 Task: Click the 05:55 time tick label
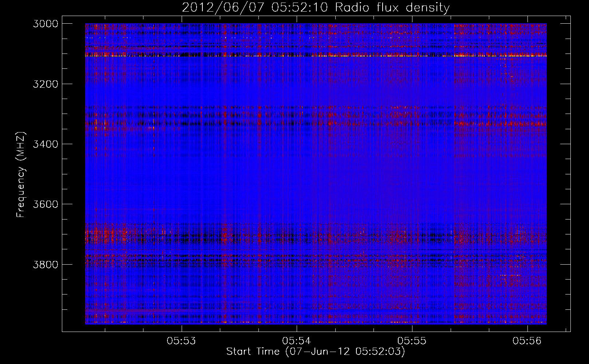412,341
